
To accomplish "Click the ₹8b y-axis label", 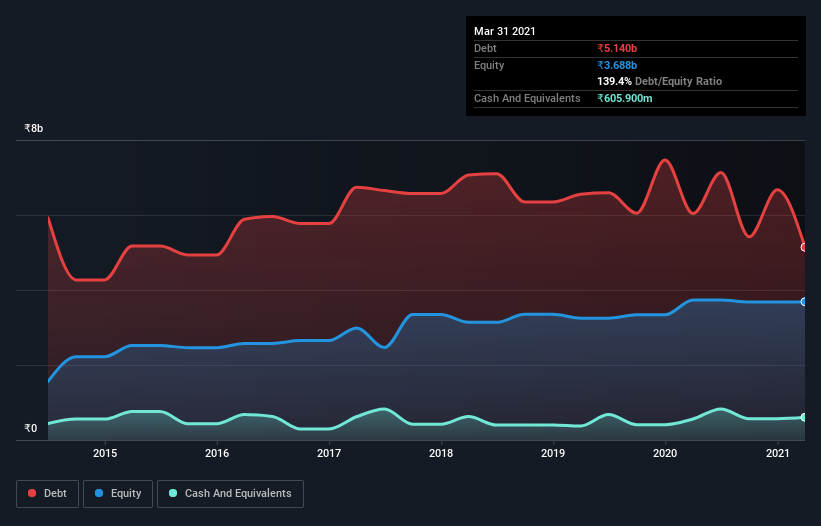I will coord(34,128).
